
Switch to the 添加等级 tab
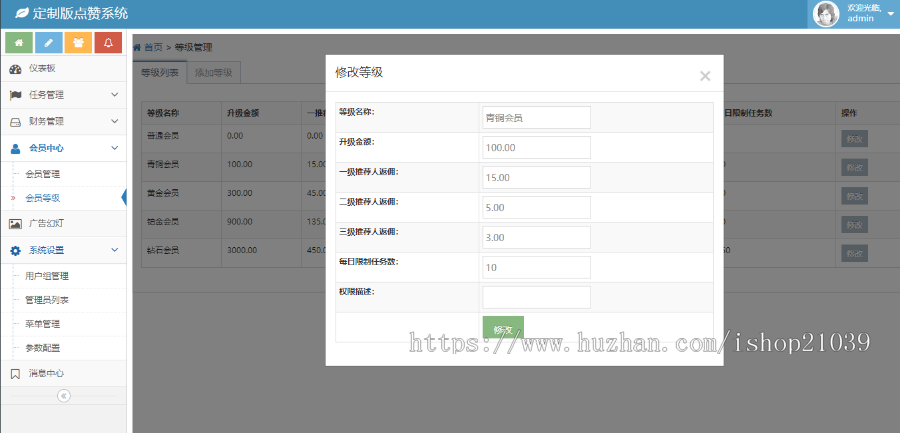[213, 73]
